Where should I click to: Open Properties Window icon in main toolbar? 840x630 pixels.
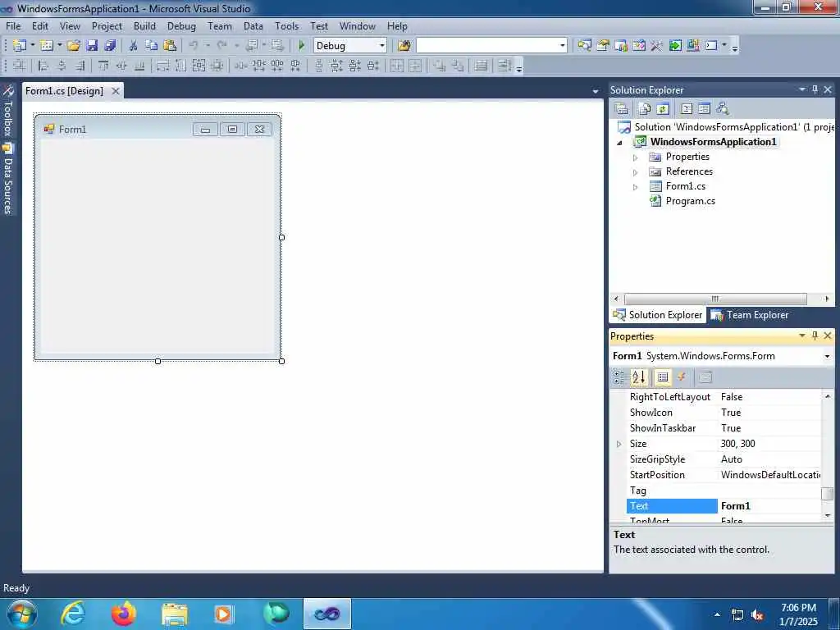tap(603, 46)
